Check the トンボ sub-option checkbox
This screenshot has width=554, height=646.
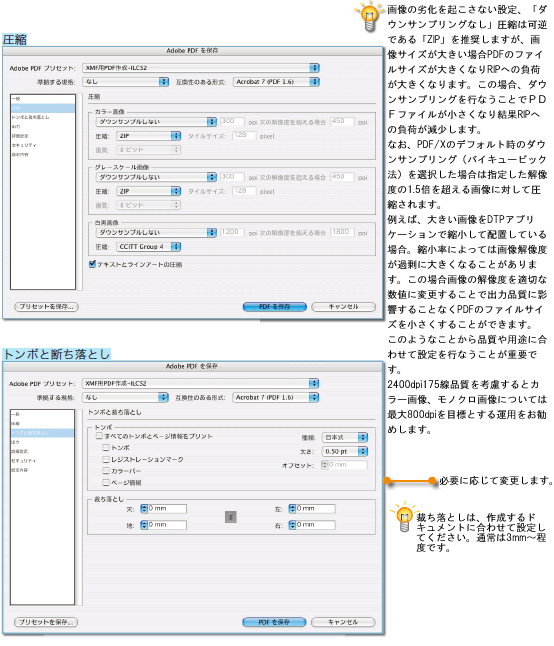click(x=106, y=447)
